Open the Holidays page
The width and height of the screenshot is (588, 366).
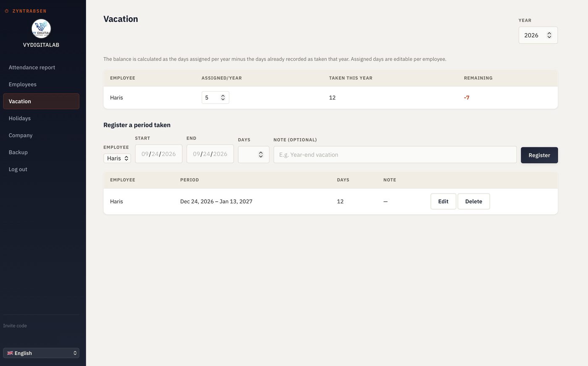coord(41,118)
